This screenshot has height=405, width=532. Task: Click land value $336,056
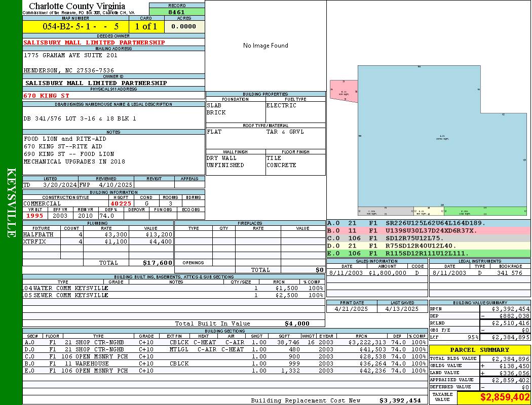click(x=514, y=373)
